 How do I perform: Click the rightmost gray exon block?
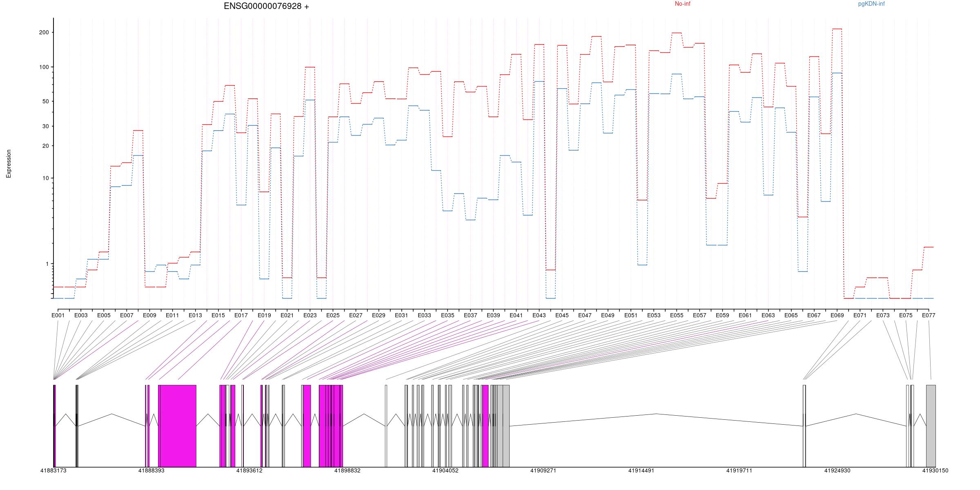(x=931, y=425)
